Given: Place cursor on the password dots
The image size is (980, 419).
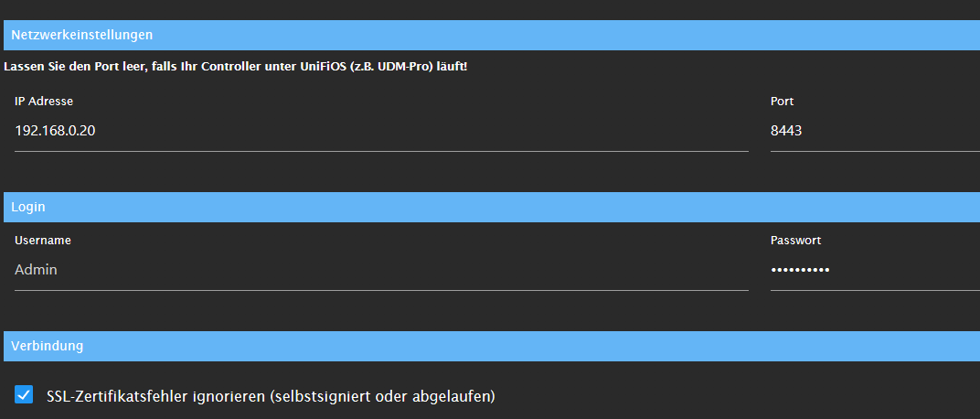Looking at the screenshot, I should tap(800, 270).
